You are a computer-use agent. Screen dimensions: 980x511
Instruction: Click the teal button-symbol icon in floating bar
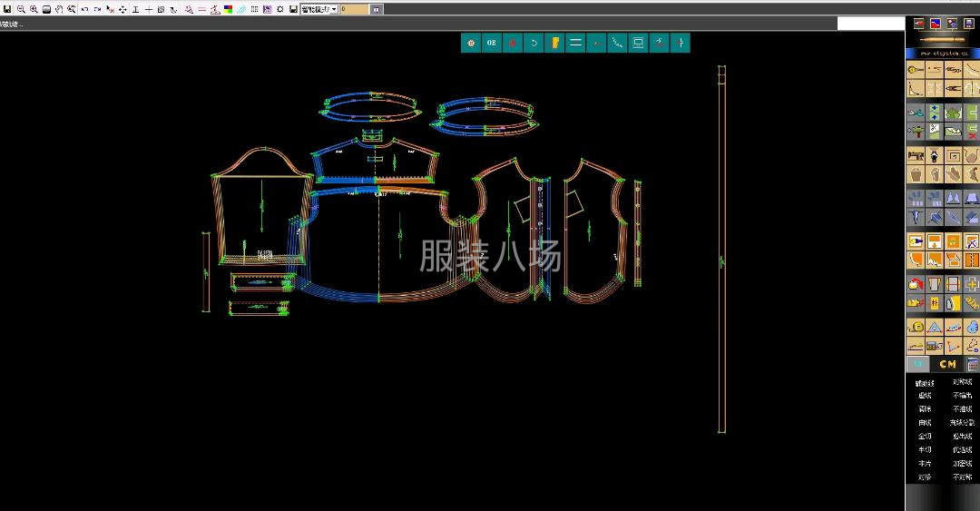[471, 43]
